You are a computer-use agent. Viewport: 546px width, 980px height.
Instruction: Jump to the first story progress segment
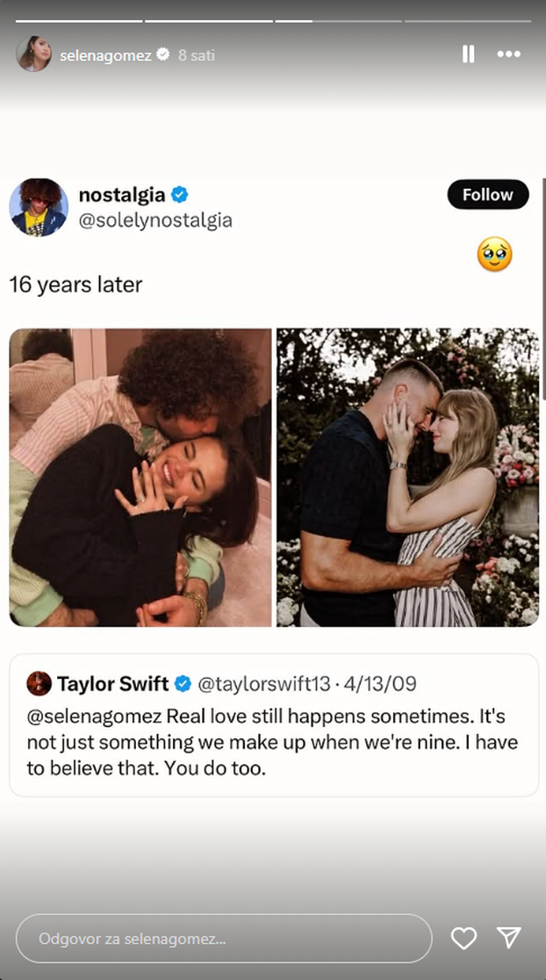click(x=79, y=20)
